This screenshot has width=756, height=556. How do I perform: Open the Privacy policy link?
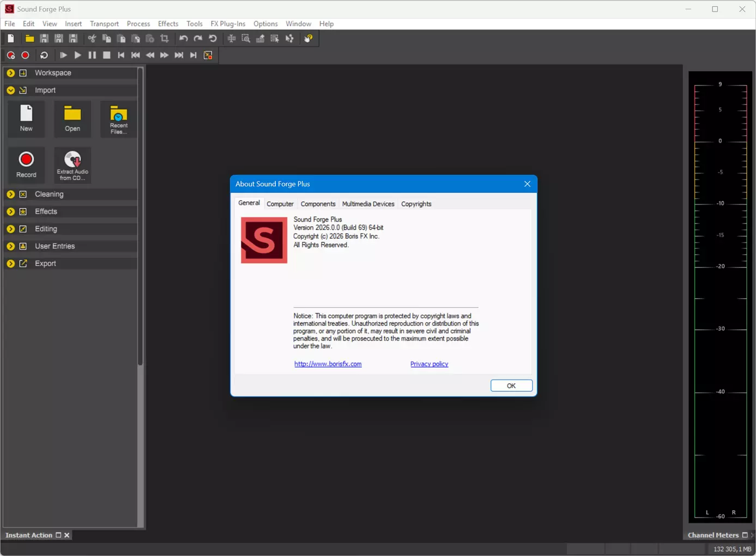[429, 364]
